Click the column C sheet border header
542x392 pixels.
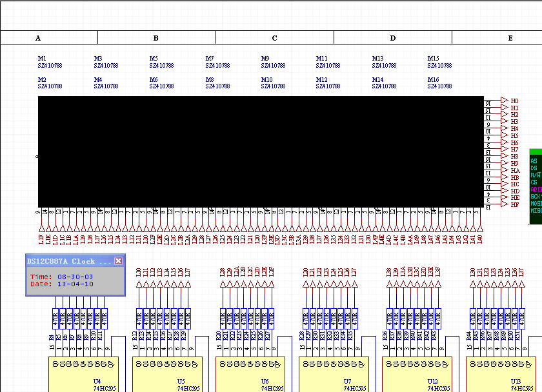pos(274,37)
